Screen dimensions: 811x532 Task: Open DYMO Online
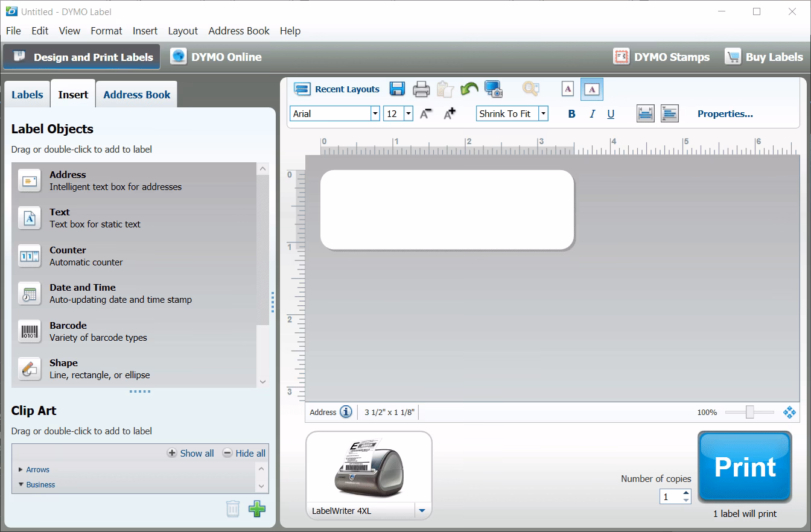coord(216,57)
